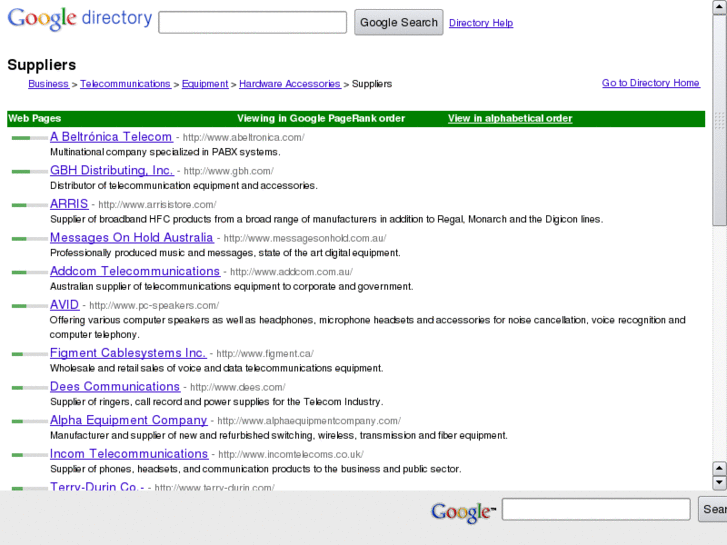Click the Web Pages header label
The width and height of the screenshot is (727, 545).
[x=34, y=118]
